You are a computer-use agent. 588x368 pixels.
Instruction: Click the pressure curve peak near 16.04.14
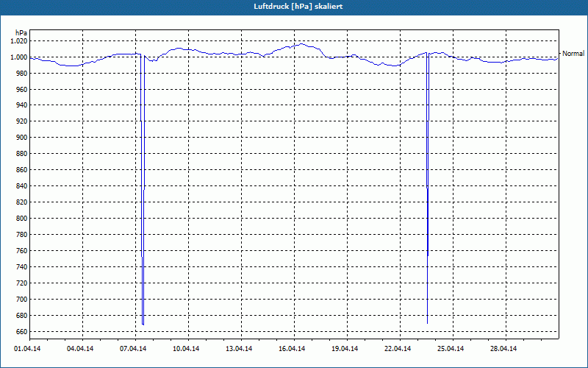coord(301,44)
